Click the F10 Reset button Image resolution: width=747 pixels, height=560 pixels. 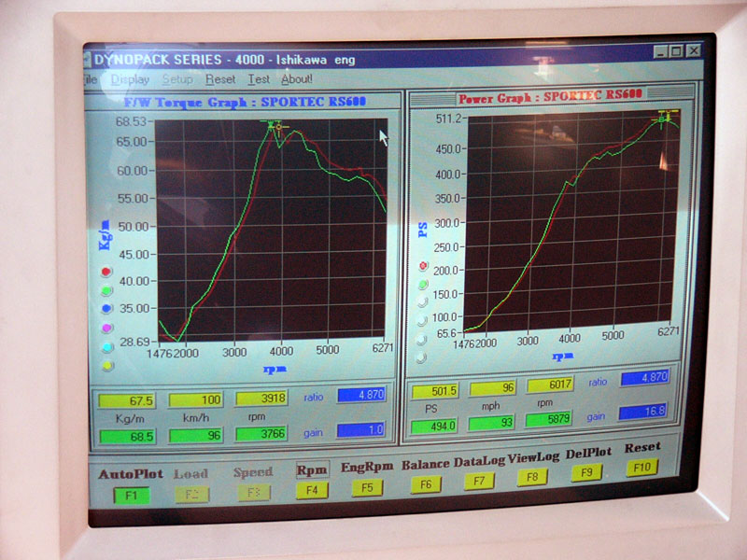tap(641, 468)
